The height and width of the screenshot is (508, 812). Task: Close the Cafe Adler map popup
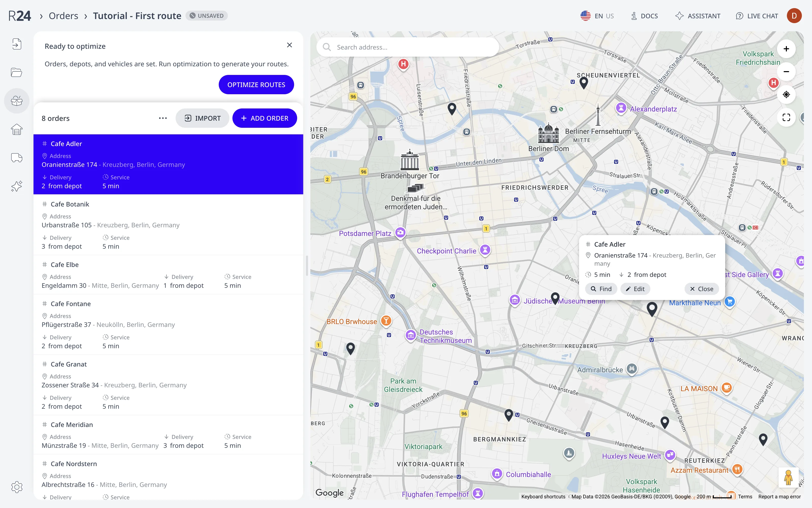[702, 289]
